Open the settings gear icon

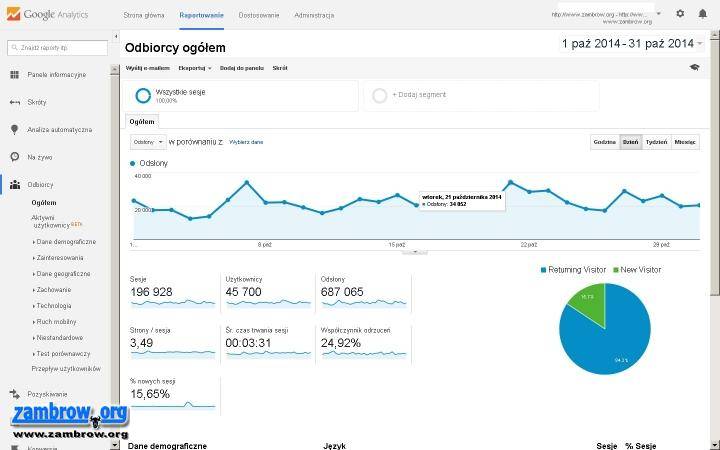click(680, 14)
